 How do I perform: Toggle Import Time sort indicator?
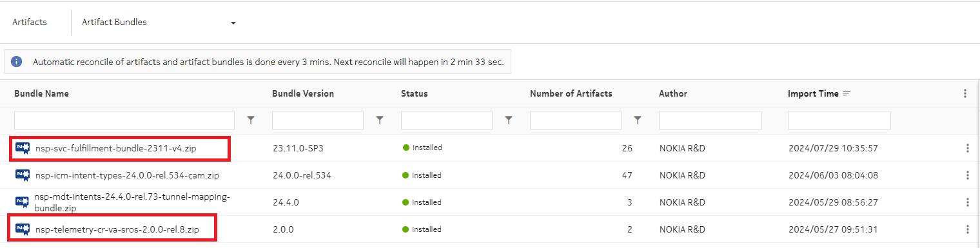tap(847, 93)
